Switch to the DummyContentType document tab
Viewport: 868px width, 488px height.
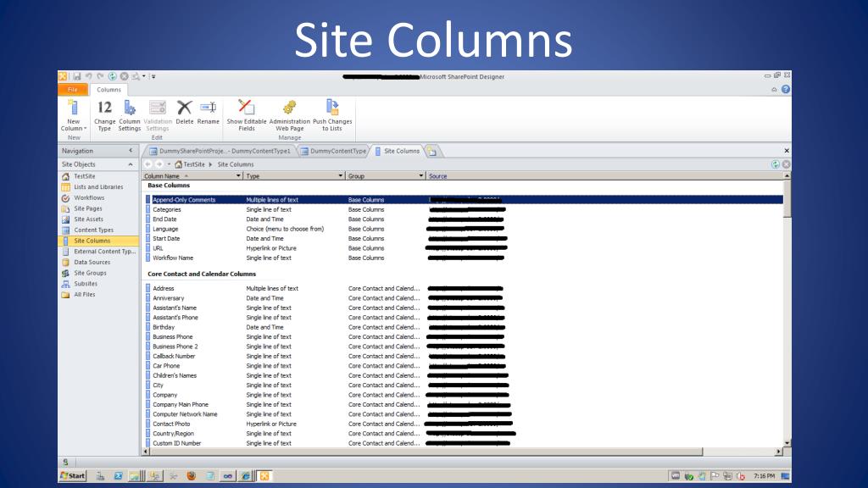tap(333, 151)
